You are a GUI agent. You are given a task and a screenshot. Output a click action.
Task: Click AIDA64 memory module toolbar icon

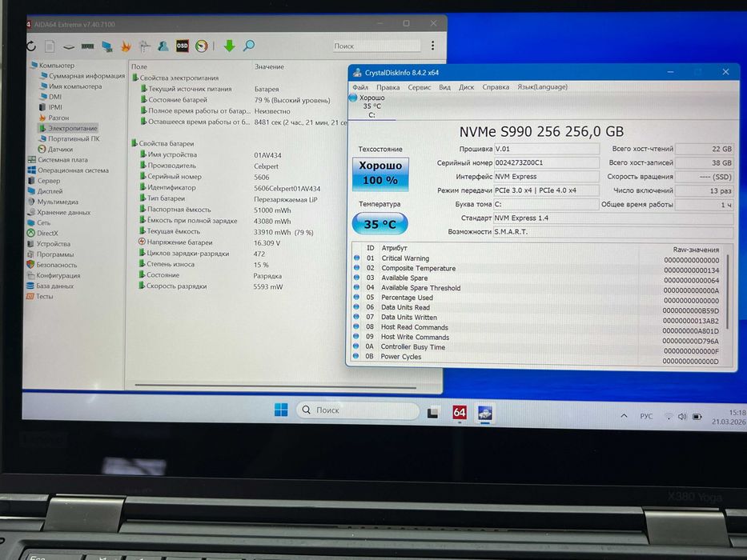tap(87, 46)
